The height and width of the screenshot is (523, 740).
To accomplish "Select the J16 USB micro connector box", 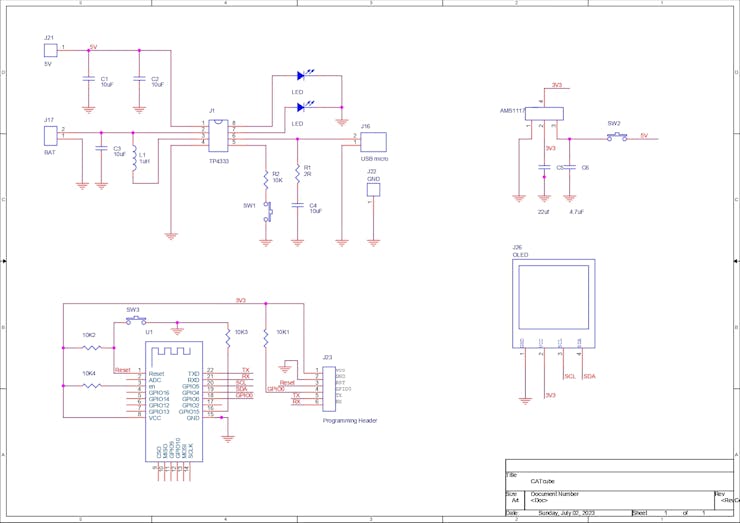I will tap(373, 142).
